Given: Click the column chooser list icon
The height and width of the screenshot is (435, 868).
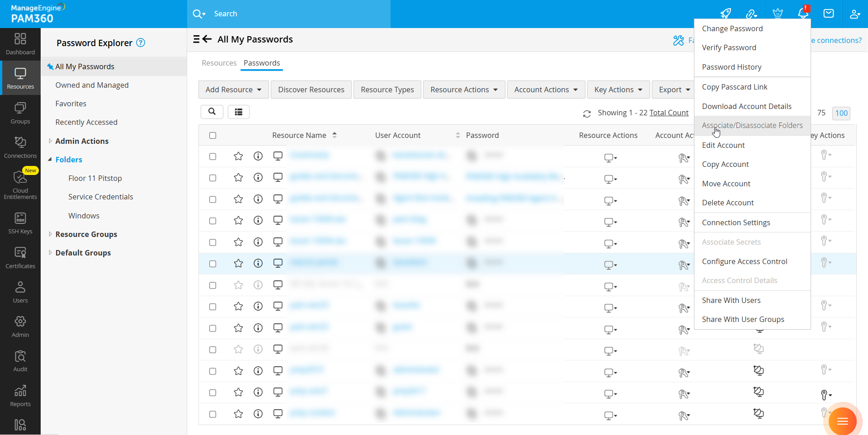Looking at the screenshot, I should (239, 112).
